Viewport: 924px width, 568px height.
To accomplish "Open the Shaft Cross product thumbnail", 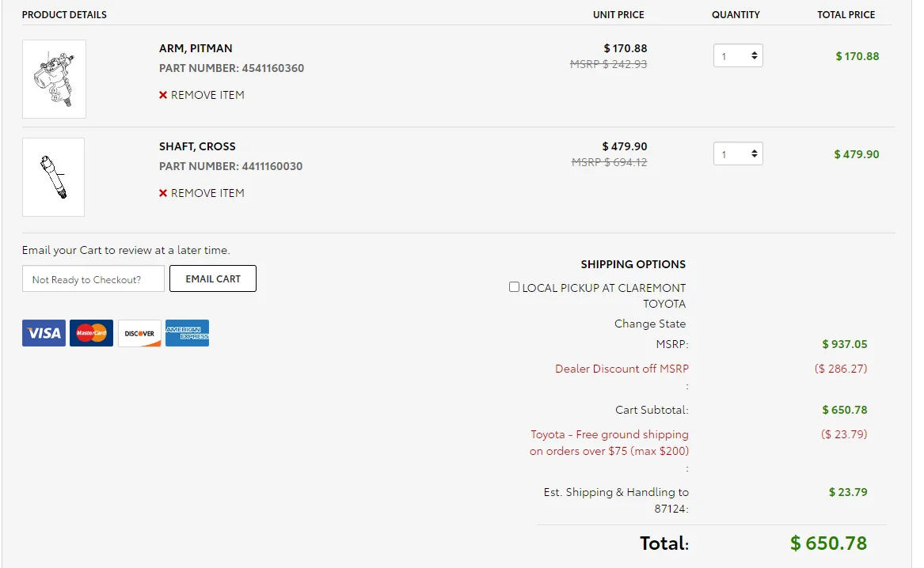I will pos(54,177).
